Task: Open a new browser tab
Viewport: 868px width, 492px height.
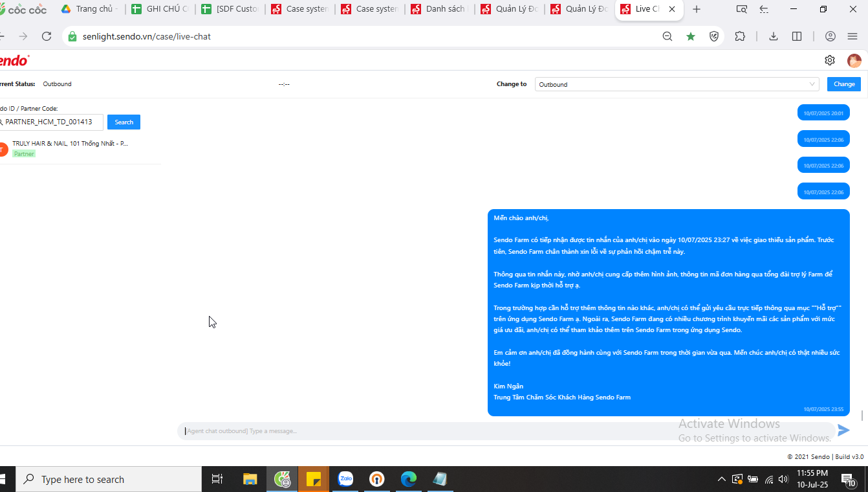Action: (x=697, y=9)
